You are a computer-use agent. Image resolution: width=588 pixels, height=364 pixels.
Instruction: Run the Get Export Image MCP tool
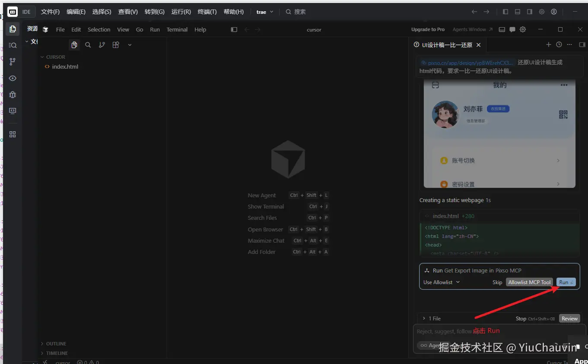pyautogui.click(x=566, y=282)
